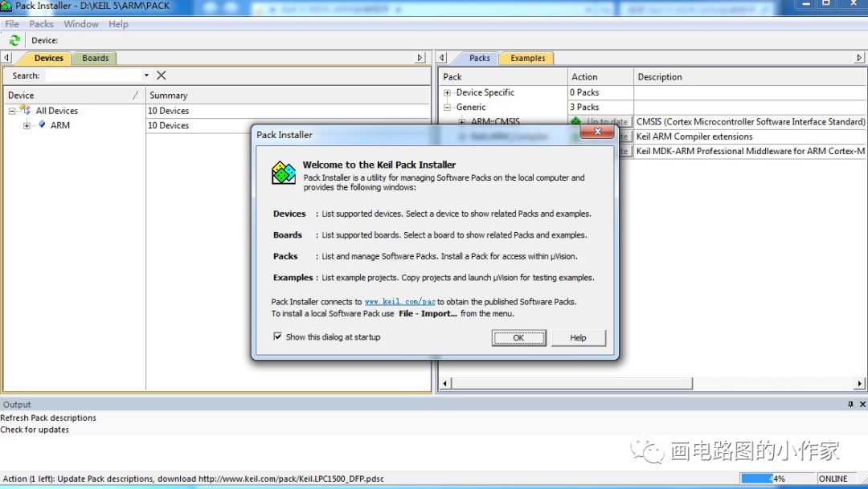Click into the Search input field
The width and height of the screenshot is (868, 489).
[x=93, y=75]
